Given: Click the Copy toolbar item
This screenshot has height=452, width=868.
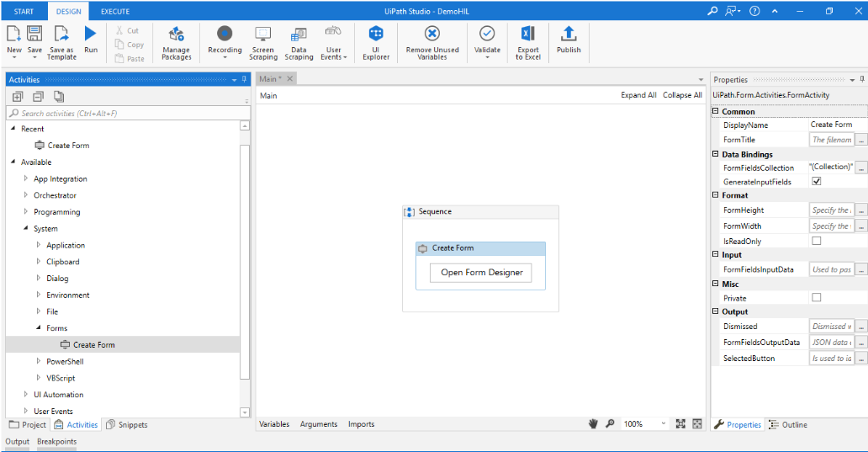Looking at the screenshot, I should [129, 45].
